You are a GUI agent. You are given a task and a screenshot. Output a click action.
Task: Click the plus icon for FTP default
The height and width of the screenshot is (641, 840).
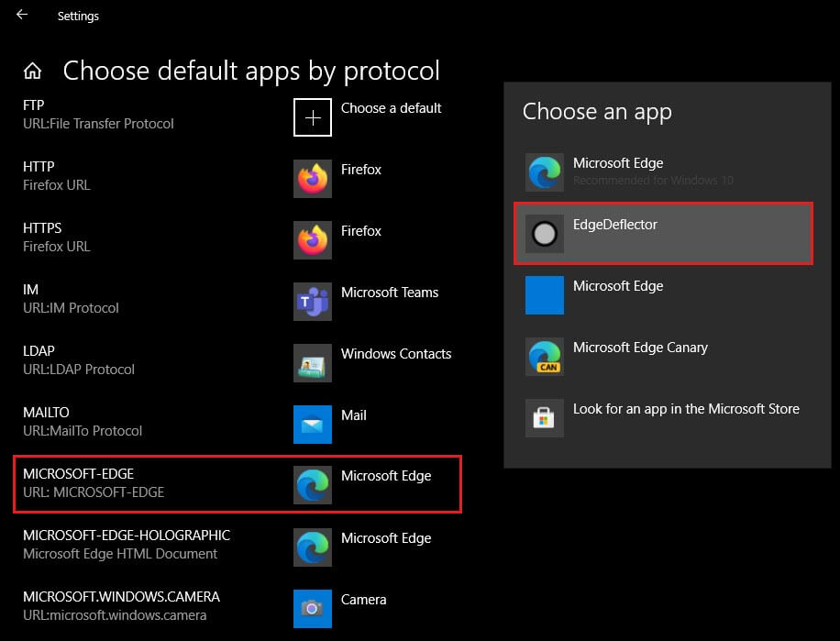coord(313,117)
